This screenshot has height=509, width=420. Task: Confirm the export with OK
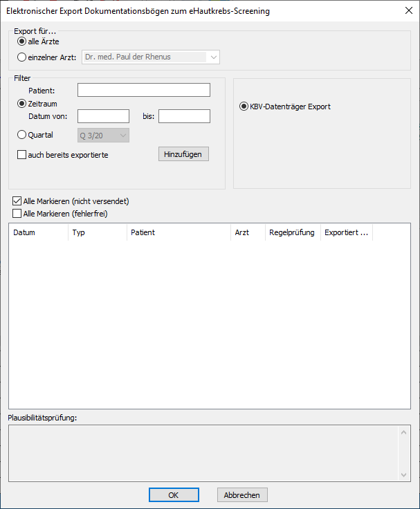coord(174,495)
